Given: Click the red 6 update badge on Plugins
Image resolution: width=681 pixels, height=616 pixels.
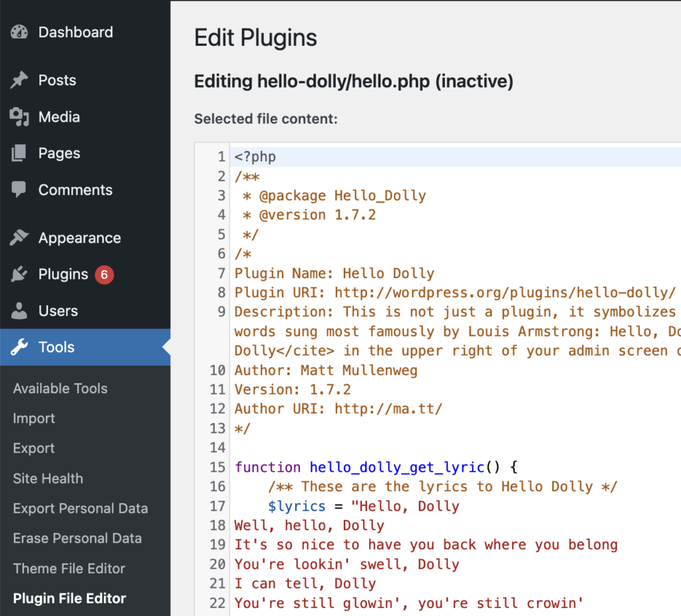Looking at the screenshot, I should click(x=104, y=275).
